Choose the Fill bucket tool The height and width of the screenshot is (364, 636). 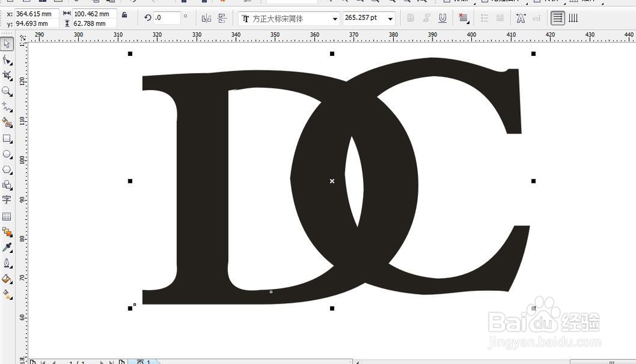[7, 279]
